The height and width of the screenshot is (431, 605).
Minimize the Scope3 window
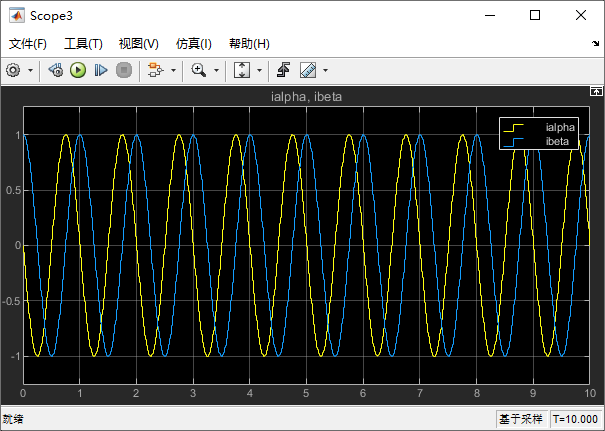(x=490, y=15)
